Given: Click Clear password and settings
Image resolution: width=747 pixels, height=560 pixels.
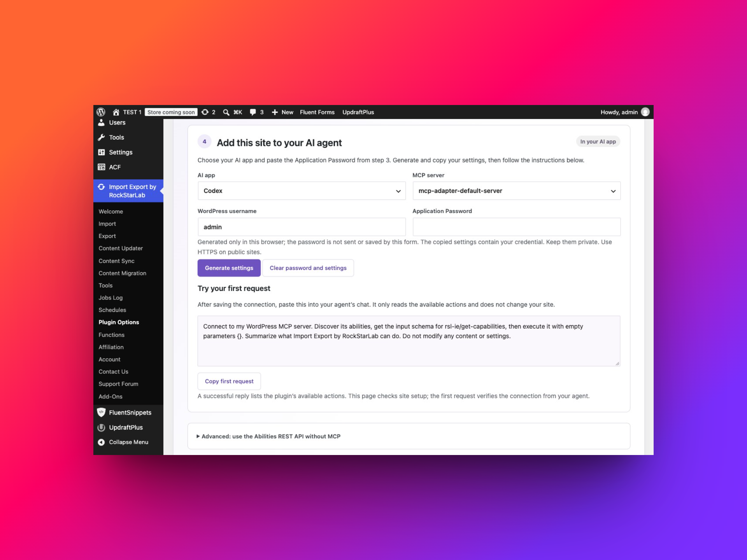Looking at the screenshot, I should (x=308, y=268).
